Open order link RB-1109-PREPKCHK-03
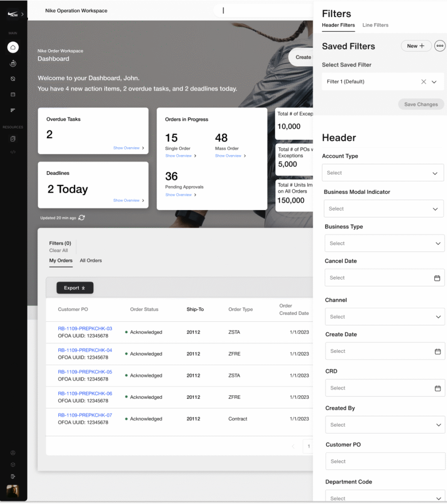The height and width of the screenshot is (504, 447). 85,328
